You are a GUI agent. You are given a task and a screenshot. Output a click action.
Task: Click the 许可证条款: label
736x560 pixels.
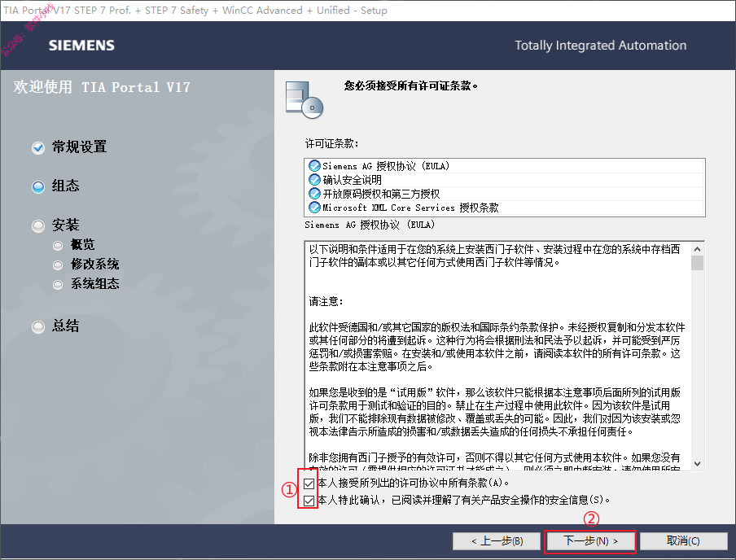pos(332,143)
